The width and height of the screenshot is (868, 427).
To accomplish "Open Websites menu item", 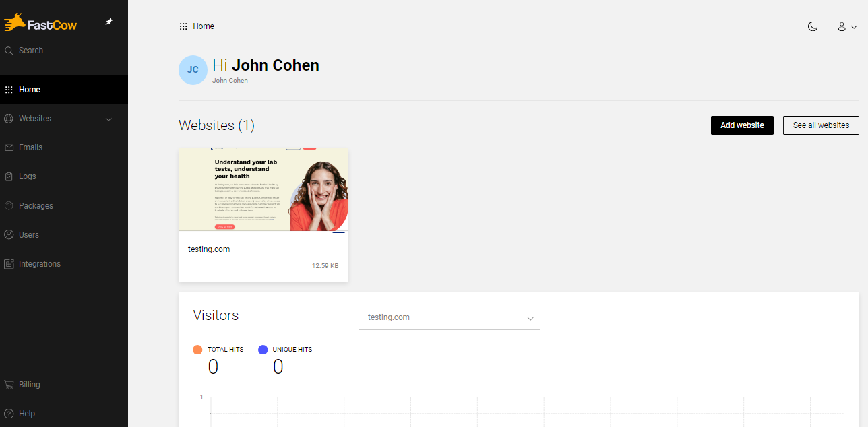I will 35,119.
